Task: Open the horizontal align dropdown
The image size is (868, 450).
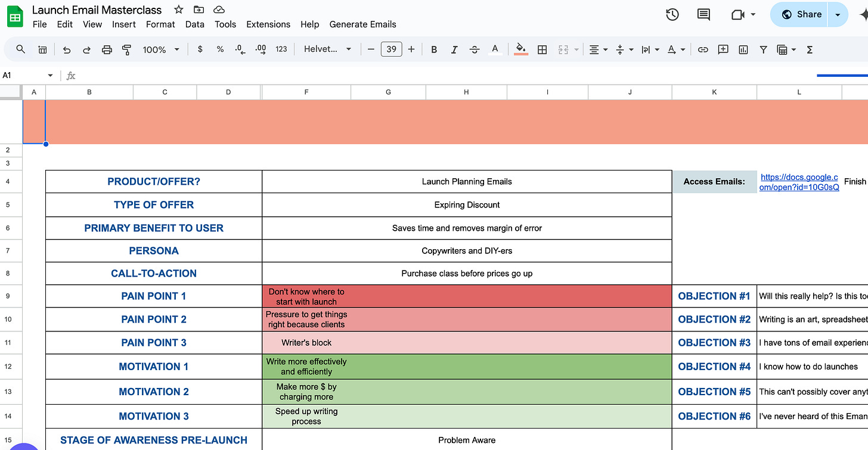Action: 598,49
